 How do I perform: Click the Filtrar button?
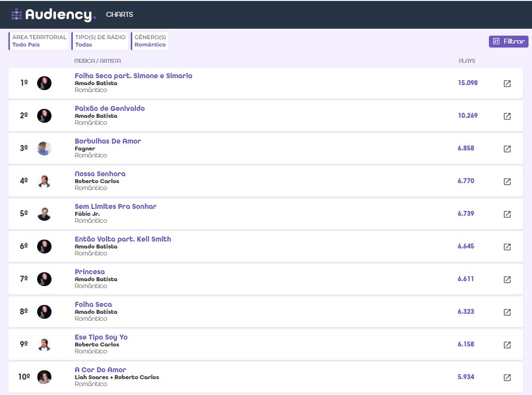[x=508, y=42]
